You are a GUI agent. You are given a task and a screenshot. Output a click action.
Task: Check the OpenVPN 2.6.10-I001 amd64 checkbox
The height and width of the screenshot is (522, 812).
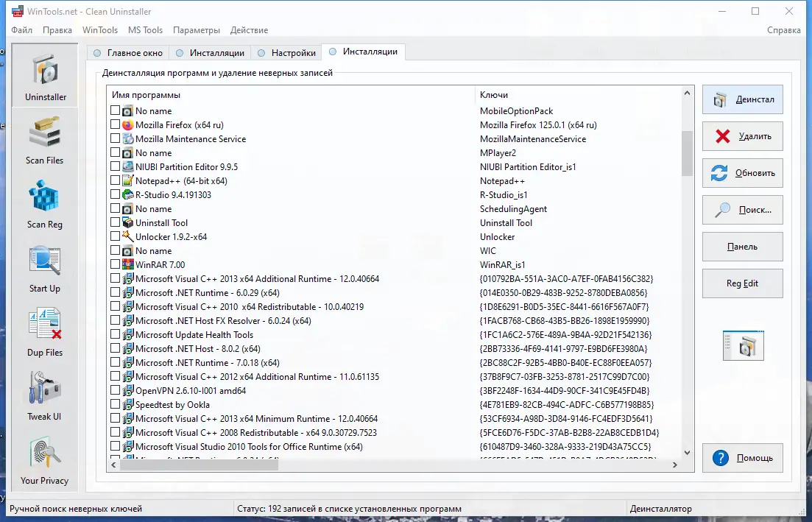(x=115, y=390)
